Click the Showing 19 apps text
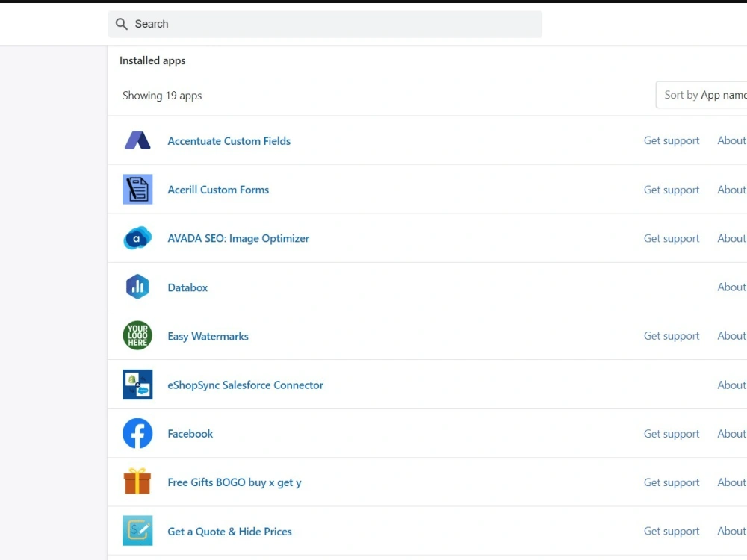This screenshot has width=747, height=560. click(162, 96)
